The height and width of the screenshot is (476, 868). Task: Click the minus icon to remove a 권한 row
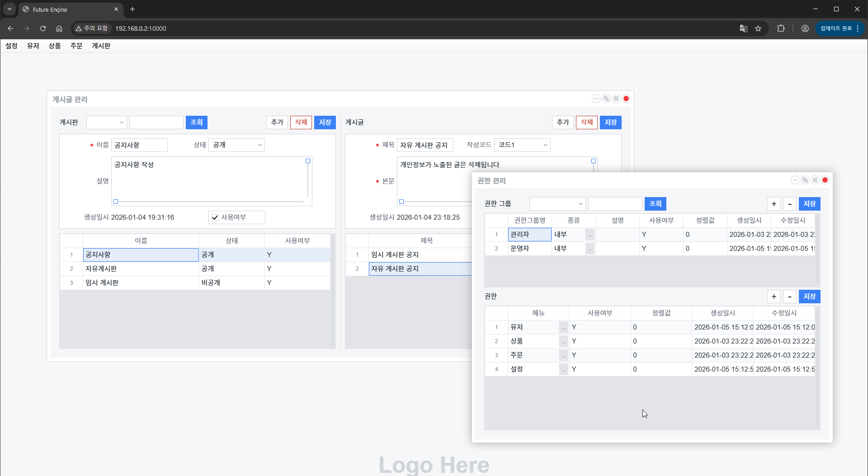click(x=789, y=297)
